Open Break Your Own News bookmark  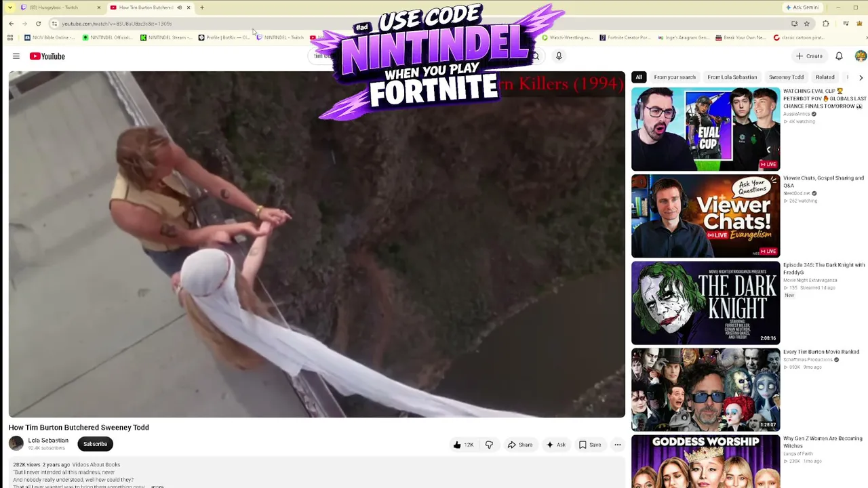[741, 37]
